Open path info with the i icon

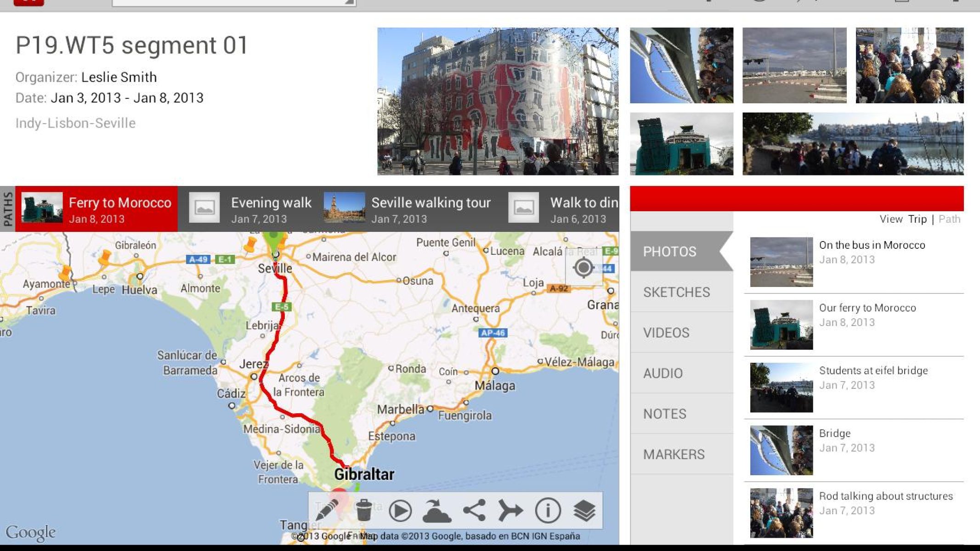click(x=547, y=510)
